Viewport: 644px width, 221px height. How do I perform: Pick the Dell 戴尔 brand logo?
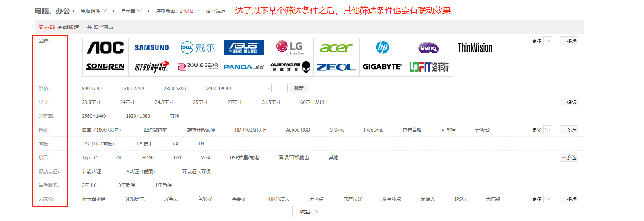pos(198,47)
